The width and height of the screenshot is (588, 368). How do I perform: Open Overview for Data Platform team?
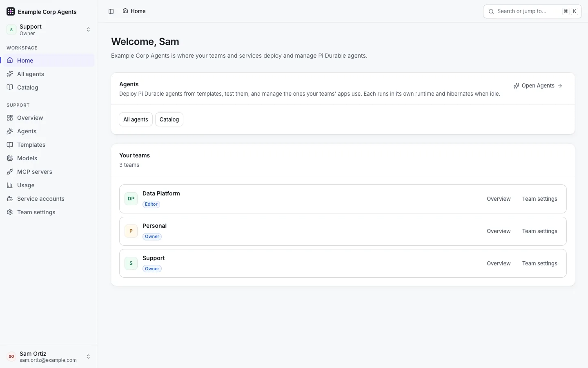[499, 199]
